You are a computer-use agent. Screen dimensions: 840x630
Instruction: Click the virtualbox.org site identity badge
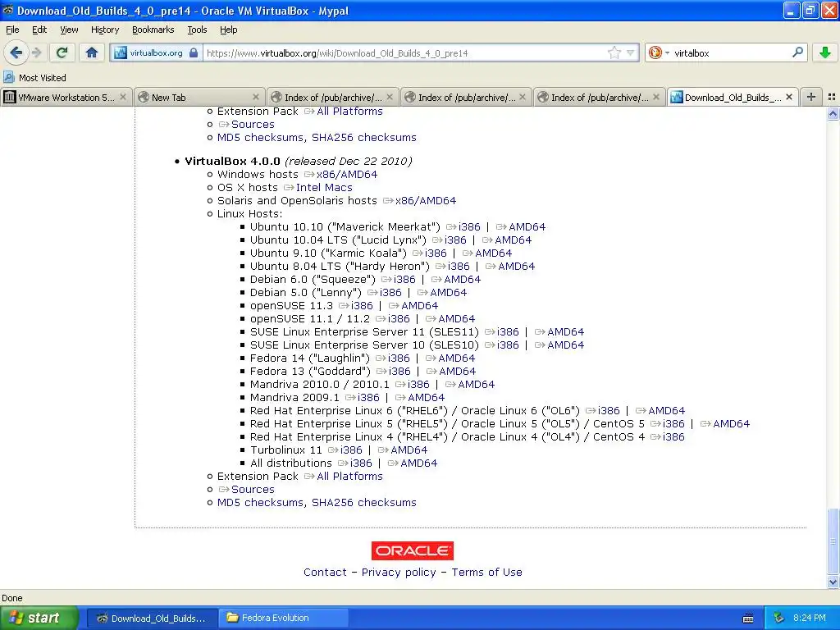pyautogui.click(x=157, y=53)
